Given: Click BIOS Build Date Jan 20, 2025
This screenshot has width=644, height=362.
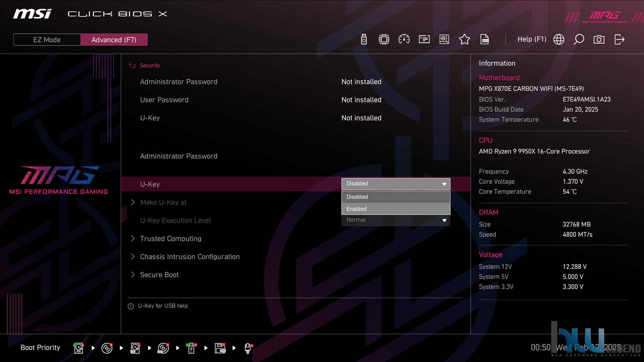Looking at the screenshot, I should point(580,110).
